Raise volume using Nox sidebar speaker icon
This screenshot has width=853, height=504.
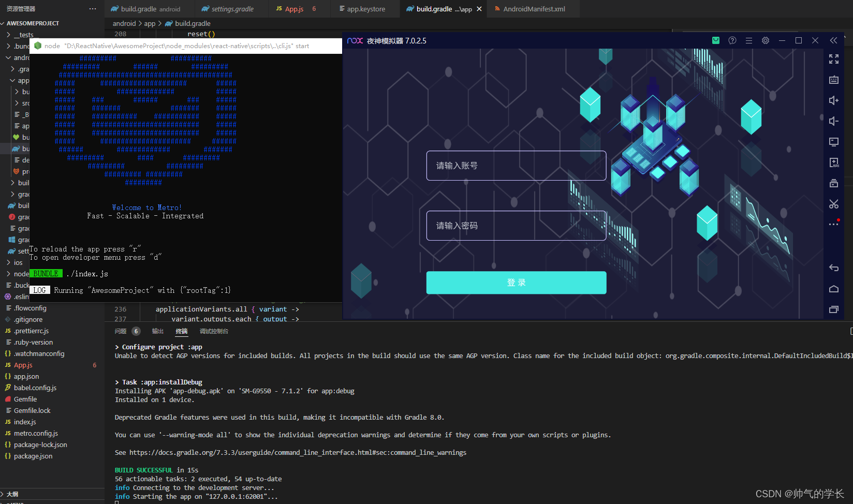click(x=833, y=100)
